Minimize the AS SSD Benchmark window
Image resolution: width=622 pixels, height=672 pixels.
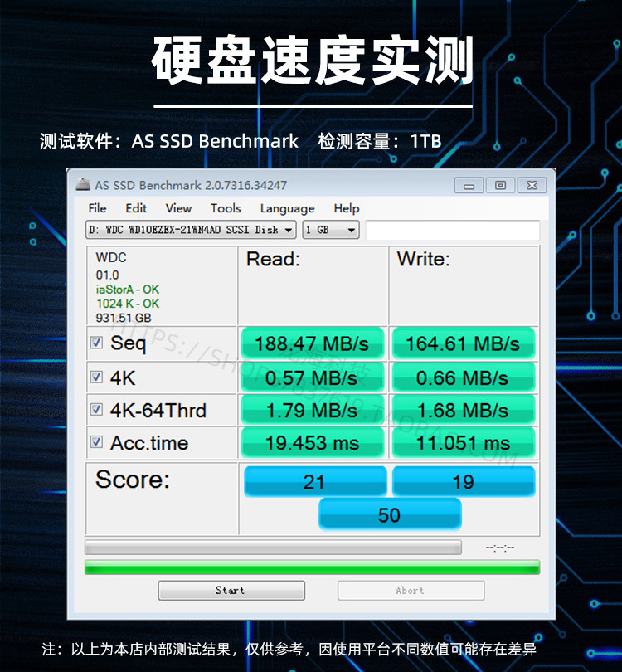point(469,186)
